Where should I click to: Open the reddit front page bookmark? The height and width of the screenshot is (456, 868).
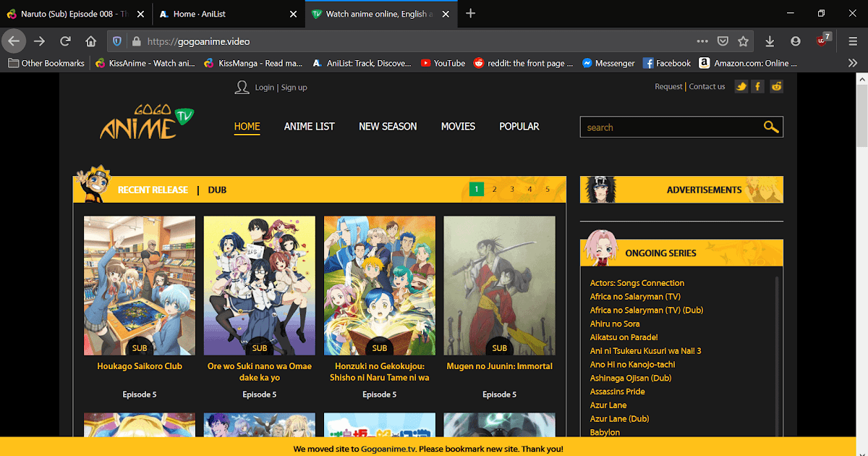[523, 63]
